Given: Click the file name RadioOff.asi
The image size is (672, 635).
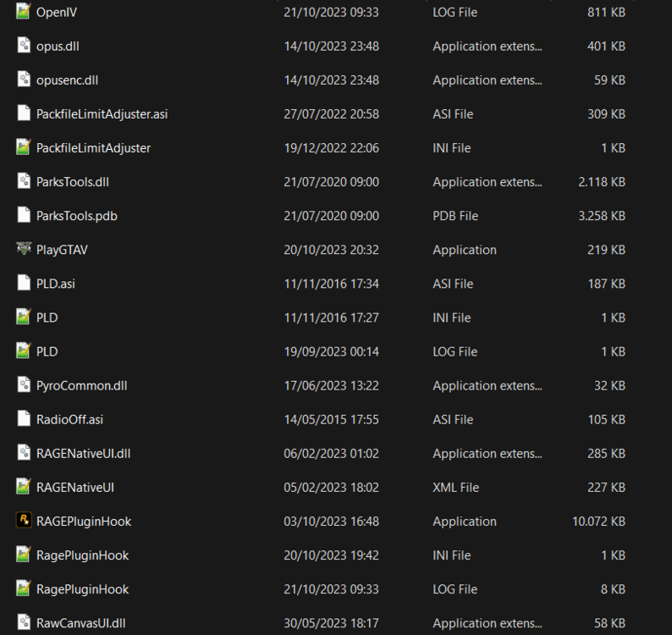Looking at the screenshot, I should point(70,419).
